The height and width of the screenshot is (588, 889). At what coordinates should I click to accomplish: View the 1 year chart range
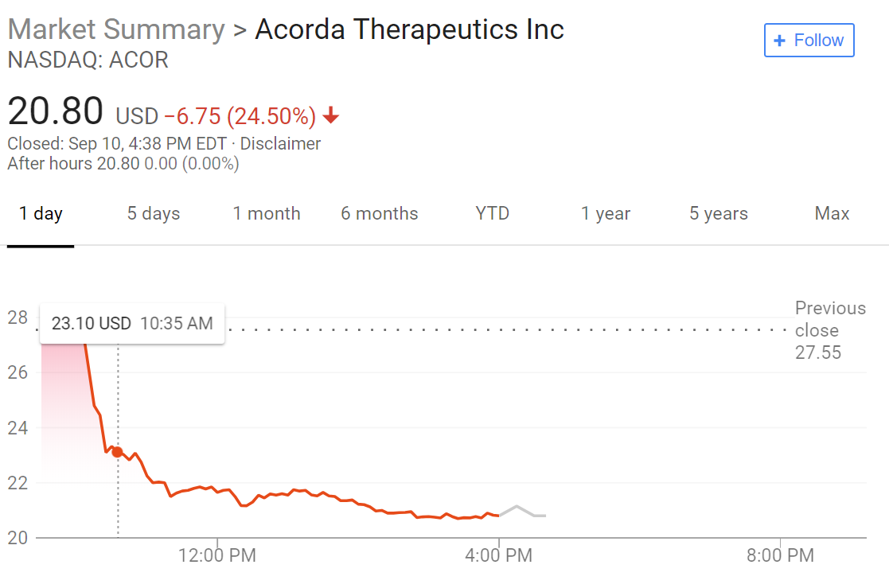[606, 213]
